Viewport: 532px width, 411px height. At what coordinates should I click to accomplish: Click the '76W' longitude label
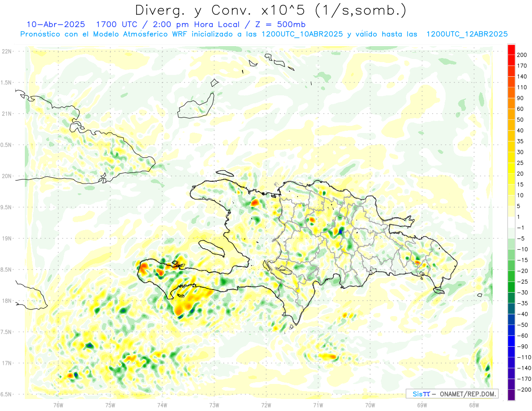point(59,404)
